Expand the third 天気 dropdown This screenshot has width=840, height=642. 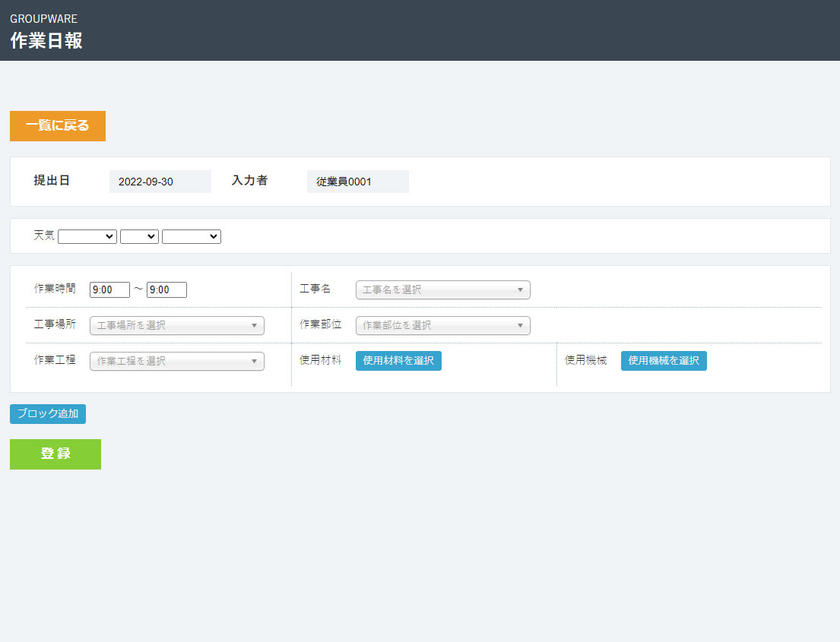coord(192,237)
